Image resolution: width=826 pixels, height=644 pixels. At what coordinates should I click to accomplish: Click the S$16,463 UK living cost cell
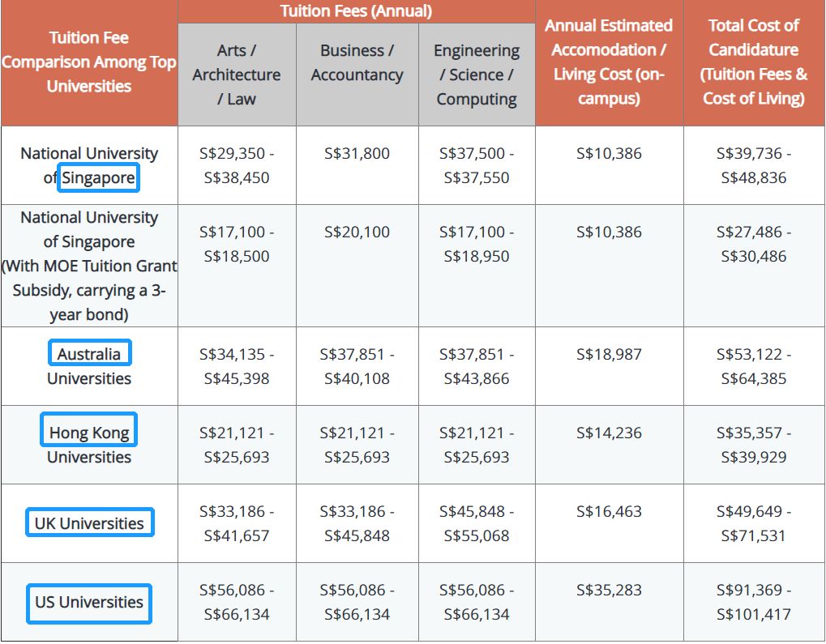[609, 511]
